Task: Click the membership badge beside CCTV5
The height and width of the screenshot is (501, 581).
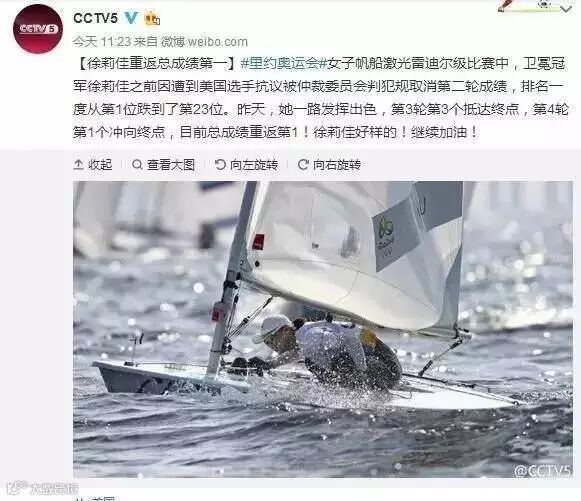Action: pyautogui.click(x=152, y=18)
